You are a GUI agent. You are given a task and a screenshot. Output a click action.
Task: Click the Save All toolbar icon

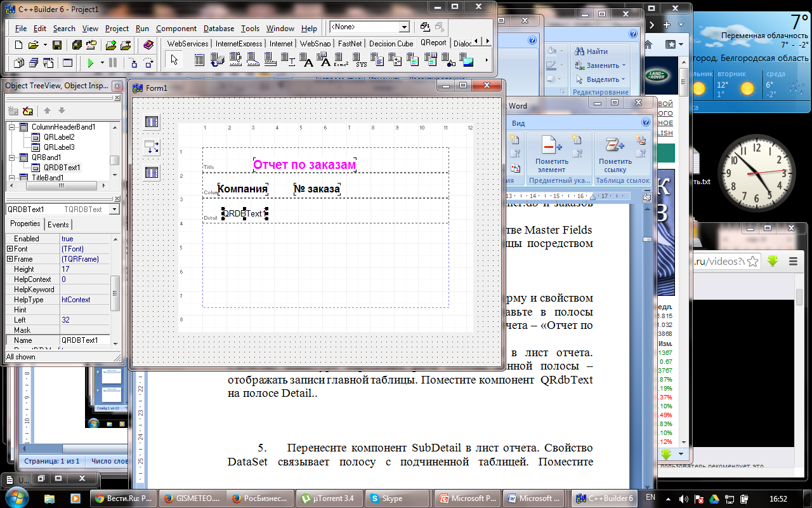(x=77, y=45)
